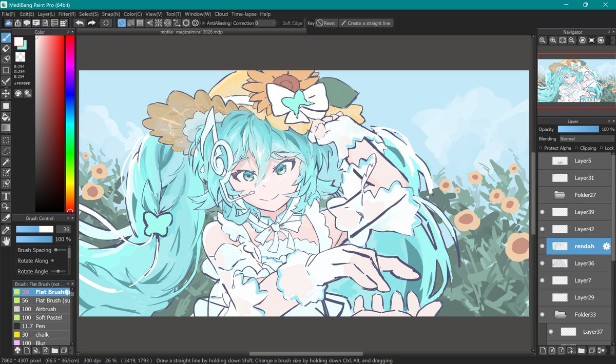Screen dimensions: 616x364
Task: Click the cloud save toolbar icon
Action: pyautogui.click(x=8, y=23)
